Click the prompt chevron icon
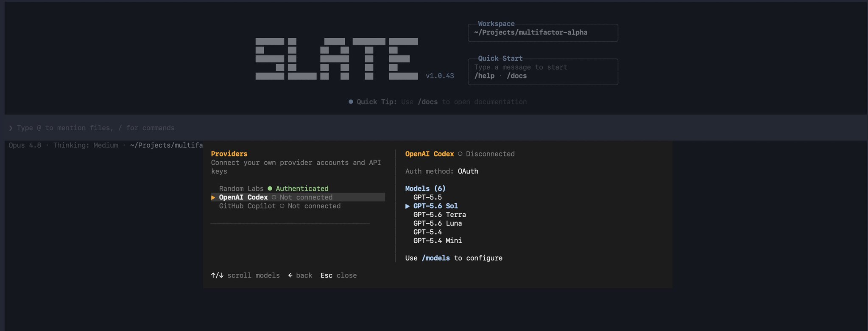 pyautogui.click(x=11, y=128)
